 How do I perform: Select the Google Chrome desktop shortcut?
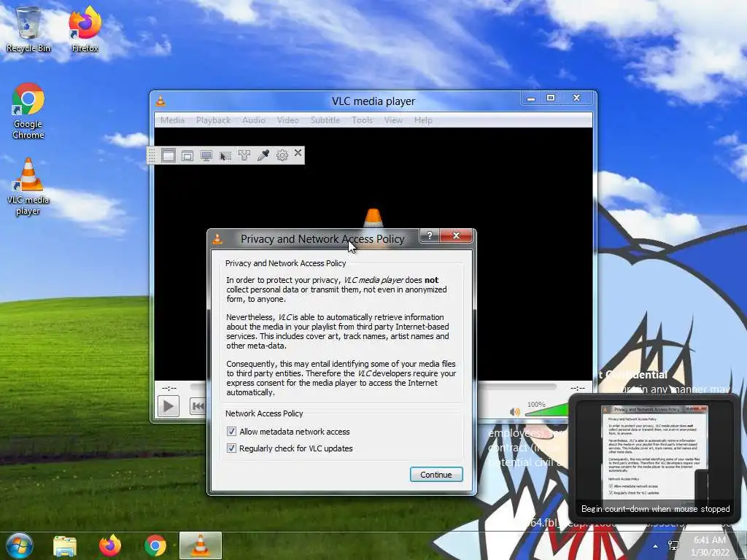[x=28, y=111]
